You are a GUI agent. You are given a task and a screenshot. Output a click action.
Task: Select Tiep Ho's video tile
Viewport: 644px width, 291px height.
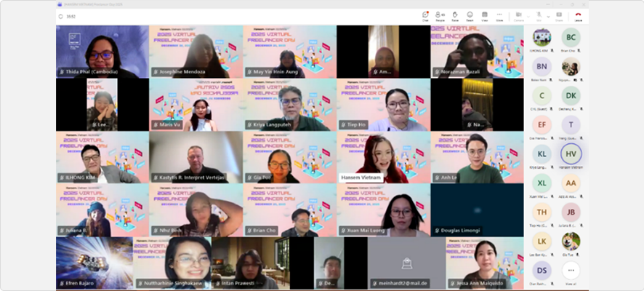tap(383, 105)
